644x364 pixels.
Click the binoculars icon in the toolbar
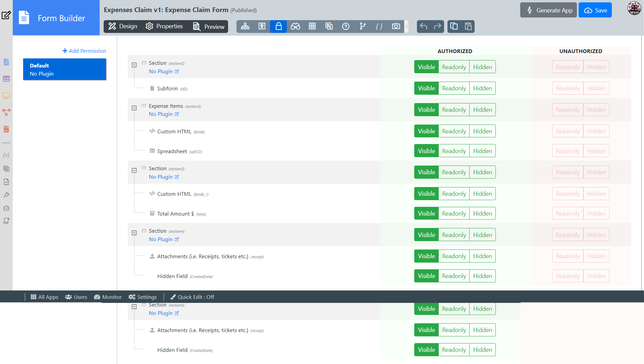[x=295, y=26]
